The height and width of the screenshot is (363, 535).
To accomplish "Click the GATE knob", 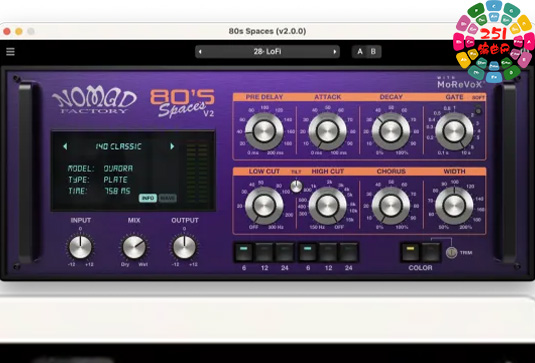I will pos(454,131).
